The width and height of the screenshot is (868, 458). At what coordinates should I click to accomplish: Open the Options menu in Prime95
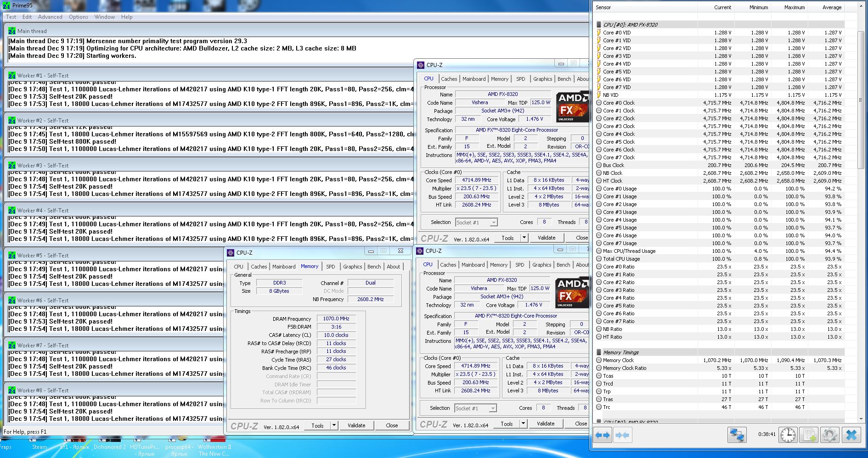tap(79, 17)
